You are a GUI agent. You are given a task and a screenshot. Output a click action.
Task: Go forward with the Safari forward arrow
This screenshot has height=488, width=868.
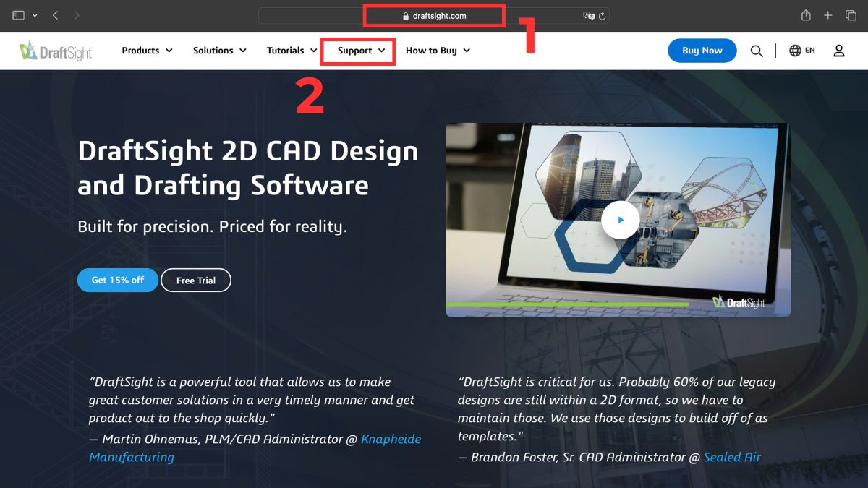pos(77,15)
